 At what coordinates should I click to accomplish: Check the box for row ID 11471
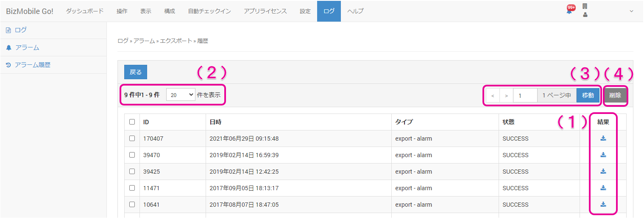click(132, 188)
